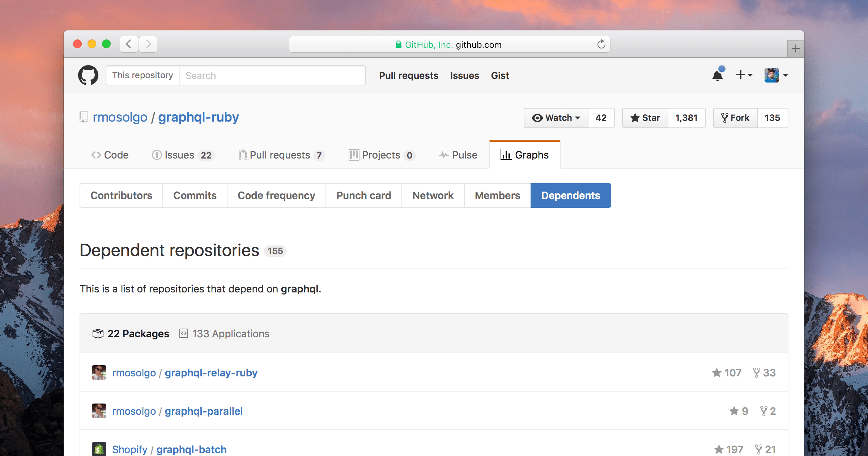
Task: Open notifications via the bell icon
Action: coord(718,75)
